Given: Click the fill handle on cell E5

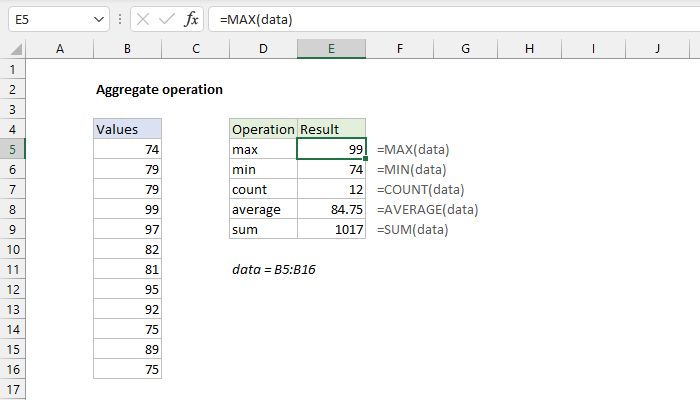Looking at the screenshot, I should [x=365, y=158].
